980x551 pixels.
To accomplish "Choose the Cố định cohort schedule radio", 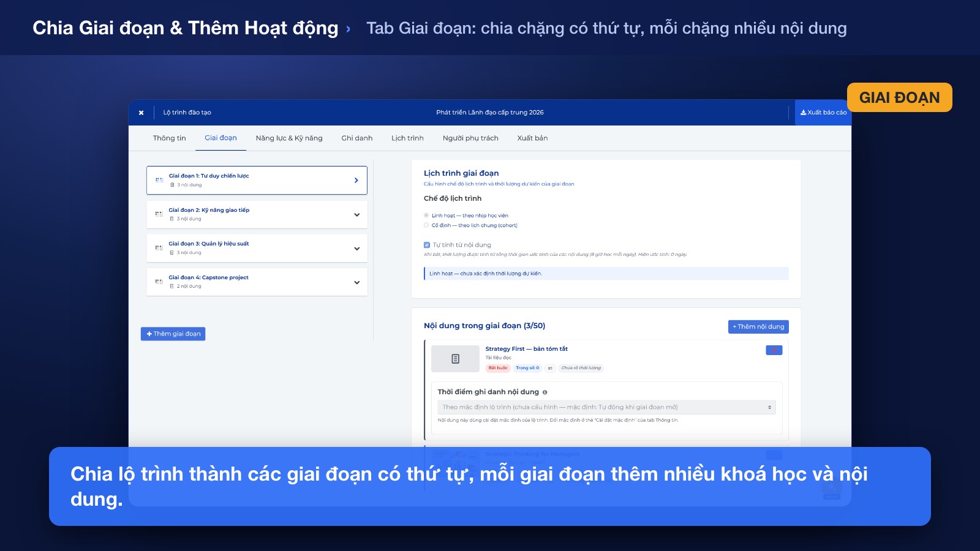I will [426, 225].
